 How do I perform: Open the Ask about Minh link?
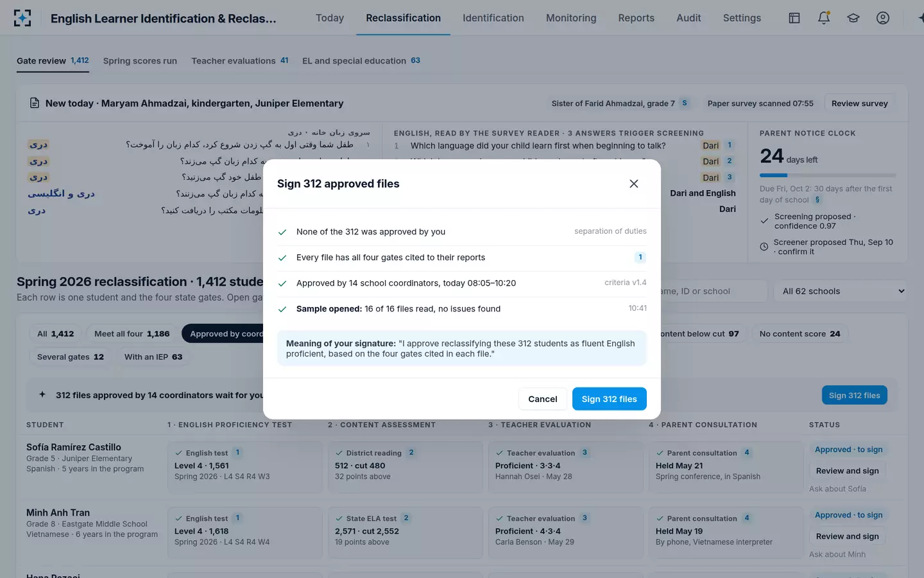click(x=837, y=554)
